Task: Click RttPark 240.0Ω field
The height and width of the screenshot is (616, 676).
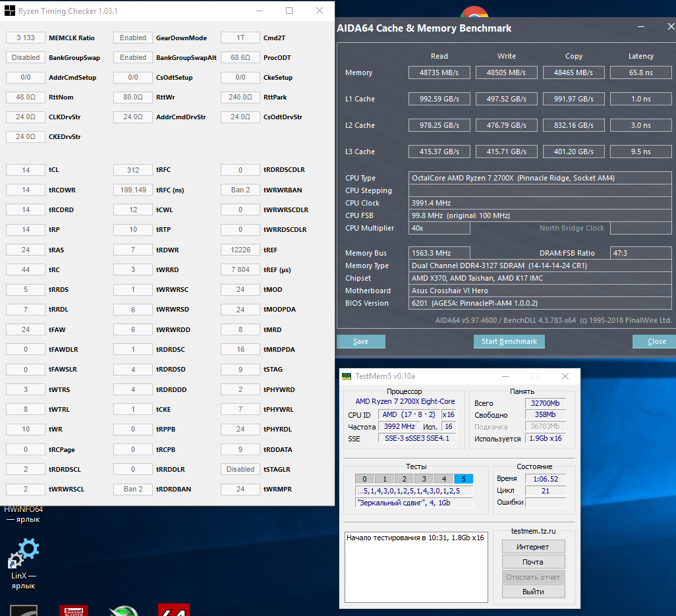Action: point(240,97)
